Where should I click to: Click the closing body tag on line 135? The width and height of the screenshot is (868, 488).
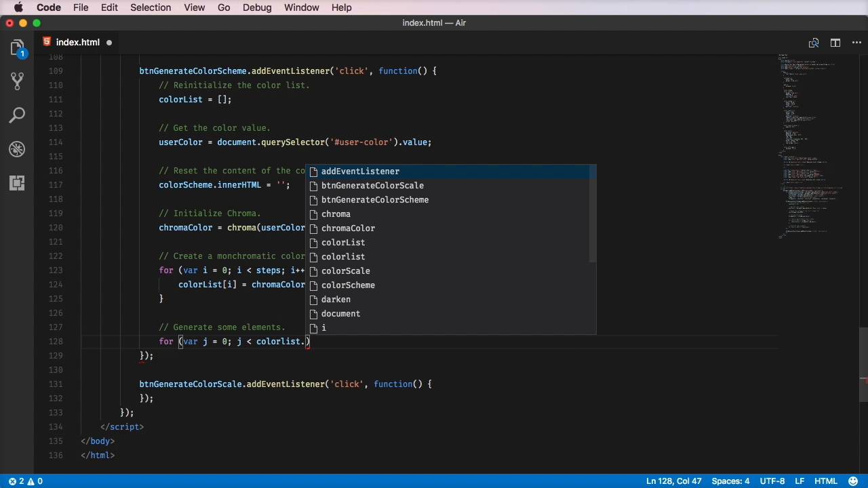point(98,441)
